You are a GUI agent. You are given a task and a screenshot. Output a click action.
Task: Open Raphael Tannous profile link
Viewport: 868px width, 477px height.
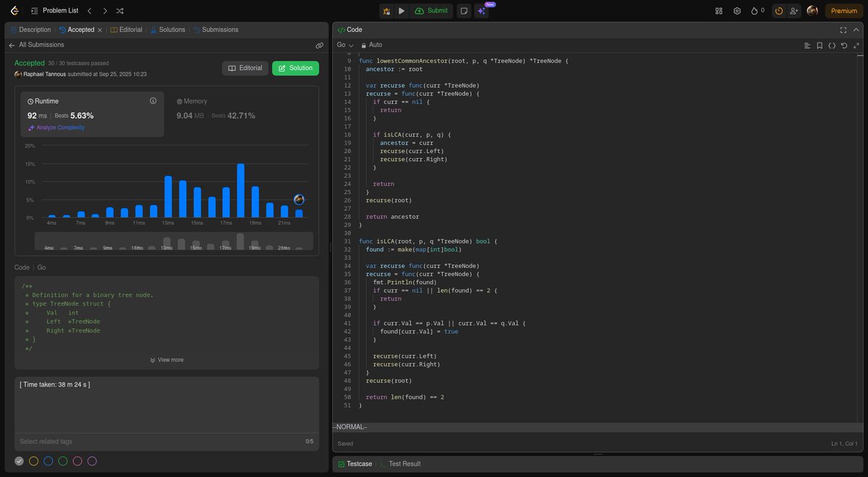44,74
